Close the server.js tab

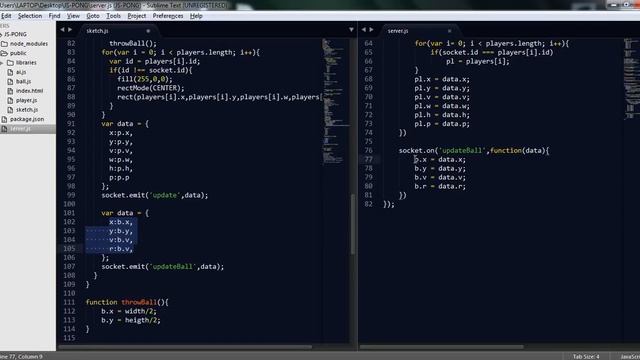click(x=449, y=31)
